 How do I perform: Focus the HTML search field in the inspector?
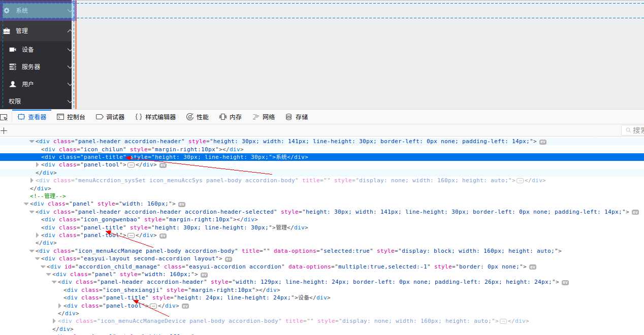[x=633, y=130]
